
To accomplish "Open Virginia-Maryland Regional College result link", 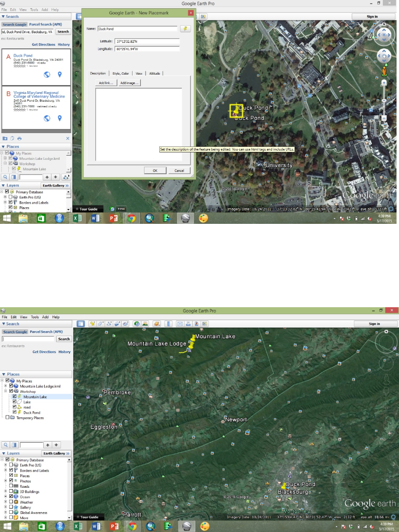I will [39, 94].
